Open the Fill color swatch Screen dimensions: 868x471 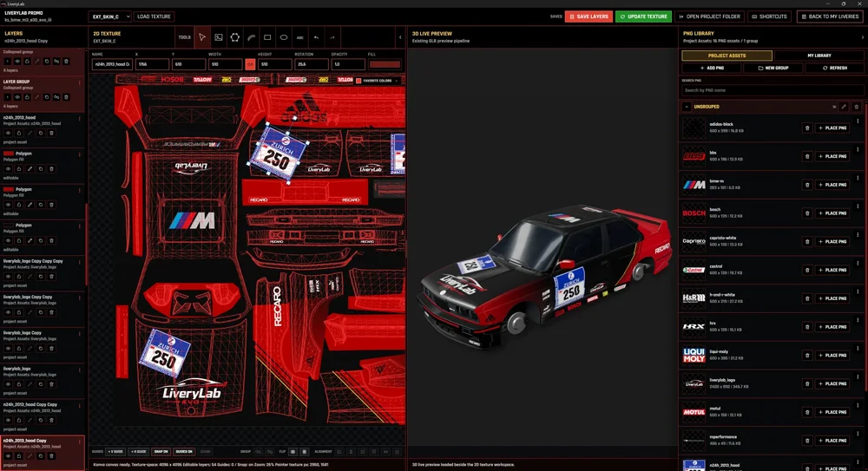pos(385,64)
